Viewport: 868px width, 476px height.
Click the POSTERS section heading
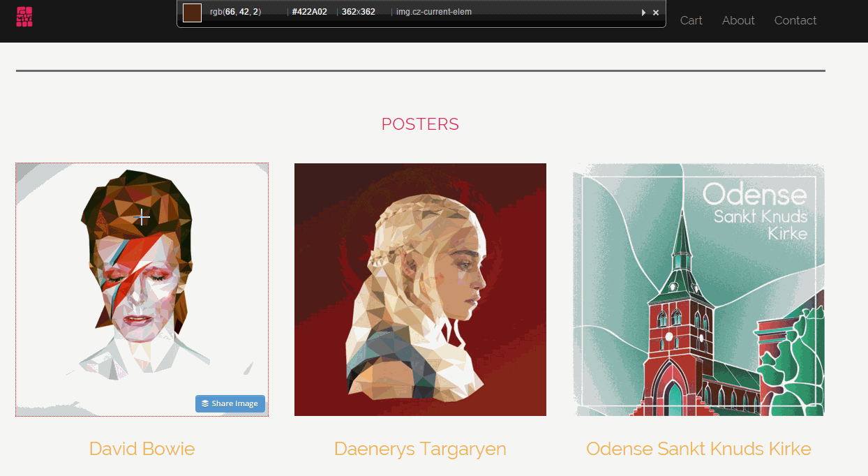pos(420,124)
